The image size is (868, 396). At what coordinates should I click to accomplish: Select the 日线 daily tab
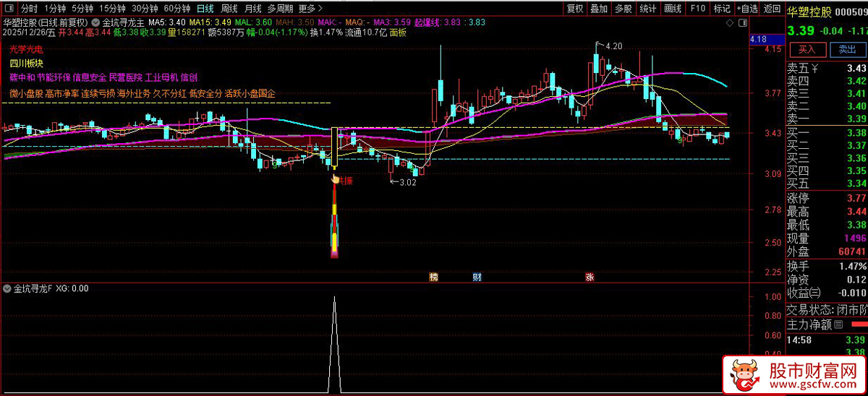click(x=205, y=9)
